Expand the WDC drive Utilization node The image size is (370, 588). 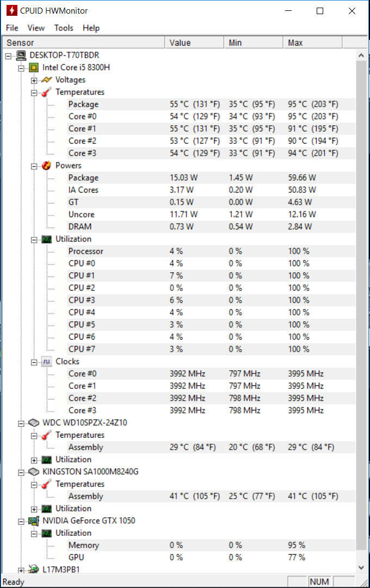click(34, 460)
